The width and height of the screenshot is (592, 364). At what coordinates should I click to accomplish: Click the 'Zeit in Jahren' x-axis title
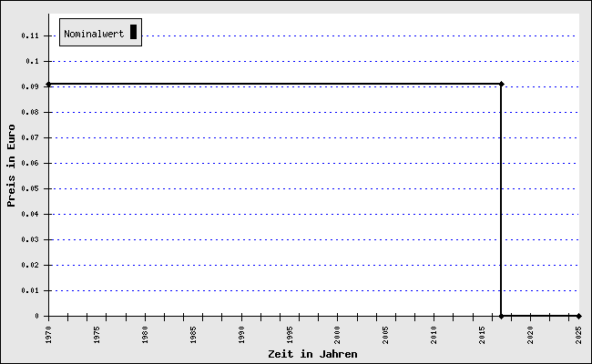coord(312,354)
